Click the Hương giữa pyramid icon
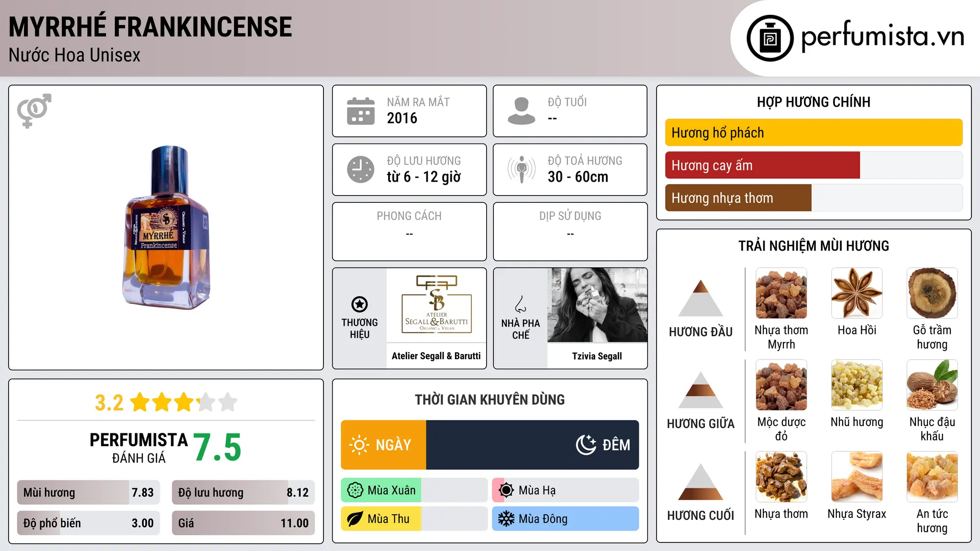 click(701, 389)
